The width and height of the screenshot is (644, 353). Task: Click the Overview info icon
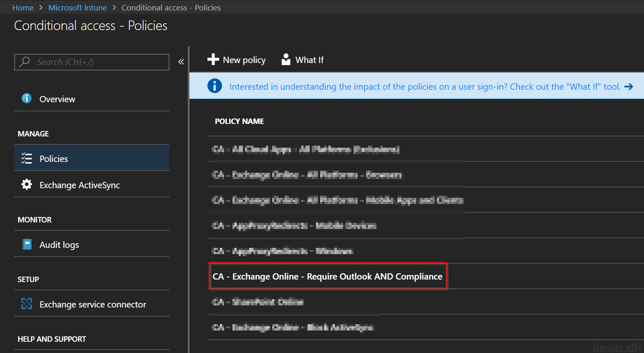(27, 98)
